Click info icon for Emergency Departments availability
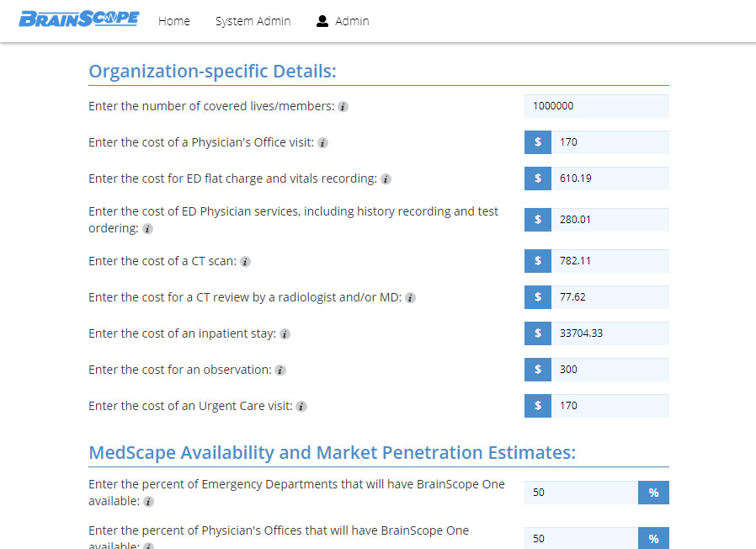Viewport: 756px width, 549px height. (148, 502)
